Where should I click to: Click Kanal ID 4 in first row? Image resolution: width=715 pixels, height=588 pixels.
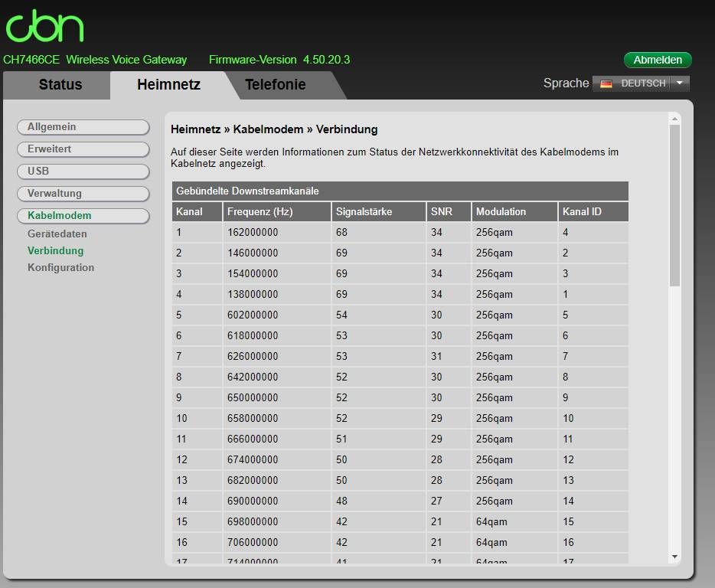coord(566,232)
